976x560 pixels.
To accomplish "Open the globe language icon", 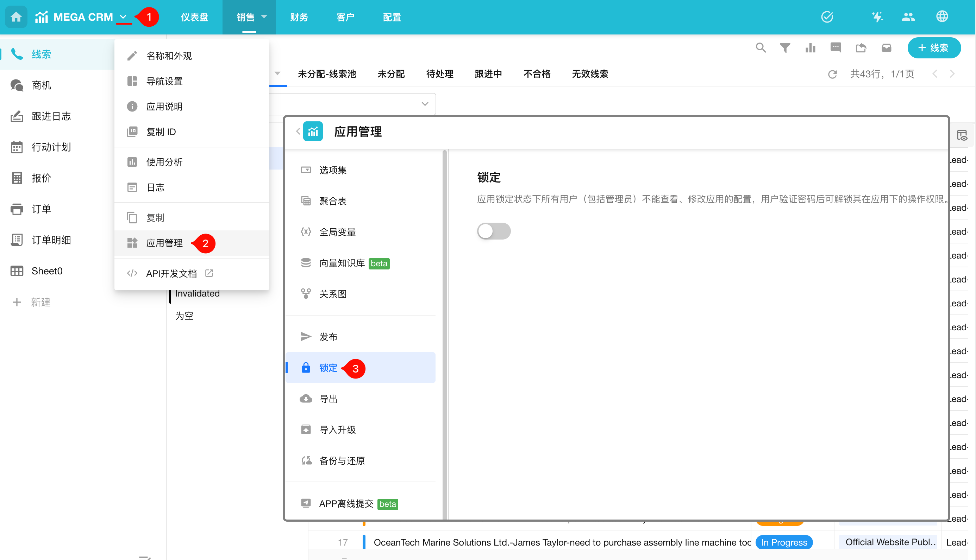I will tap(942, 17).
